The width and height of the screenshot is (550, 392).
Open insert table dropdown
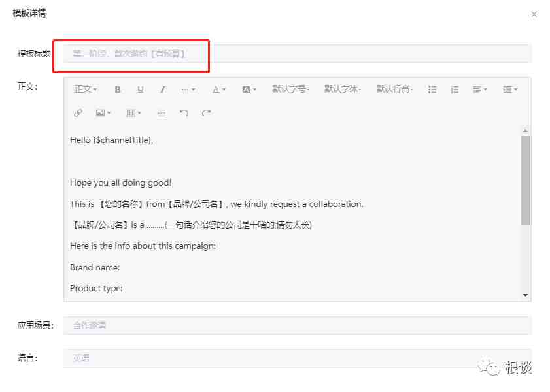pos(133,113)
